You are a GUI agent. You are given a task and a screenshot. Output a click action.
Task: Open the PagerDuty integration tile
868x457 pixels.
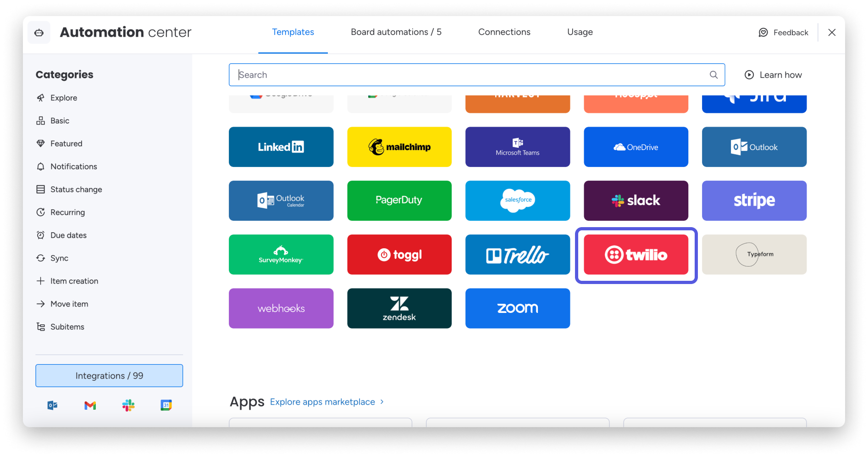click(x=399, y=201)
